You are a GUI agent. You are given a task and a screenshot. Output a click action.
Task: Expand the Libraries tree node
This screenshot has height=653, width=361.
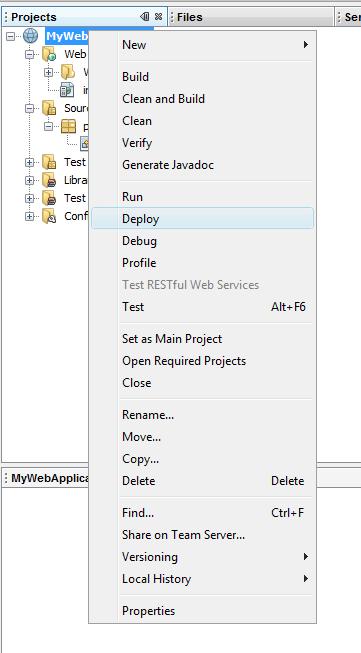tap(29, 180)
